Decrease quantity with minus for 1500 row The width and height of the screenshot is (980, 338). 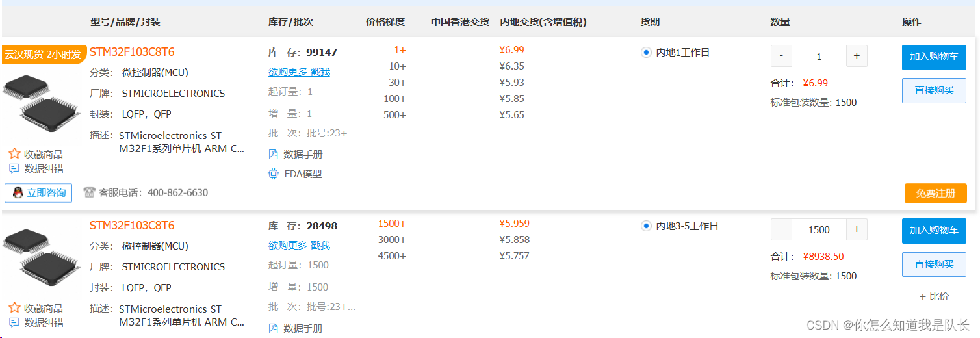pyautogui.click(x=781, y=229)
